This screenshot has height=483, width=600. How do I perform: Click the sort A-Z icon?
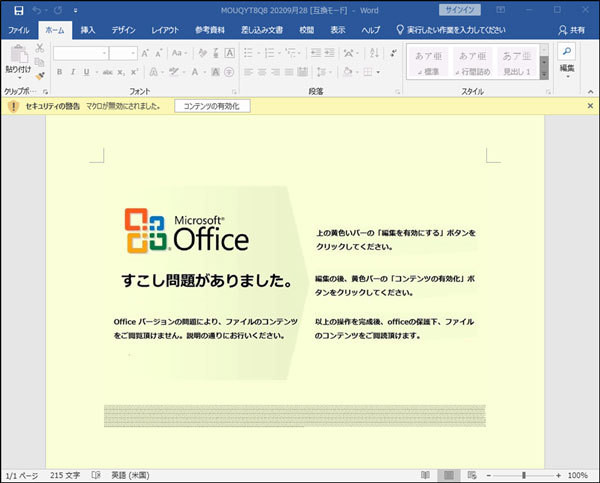[x=374, y=53]
